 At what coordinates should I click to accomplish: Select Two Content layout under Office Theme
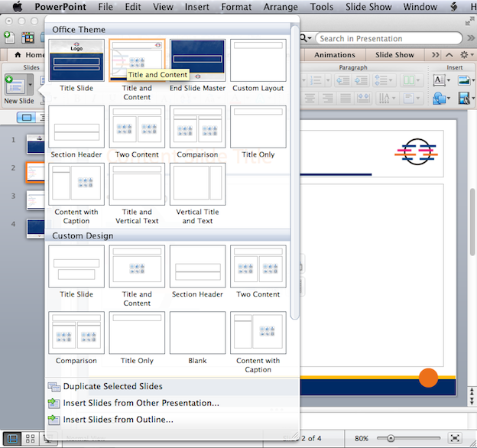137,127
